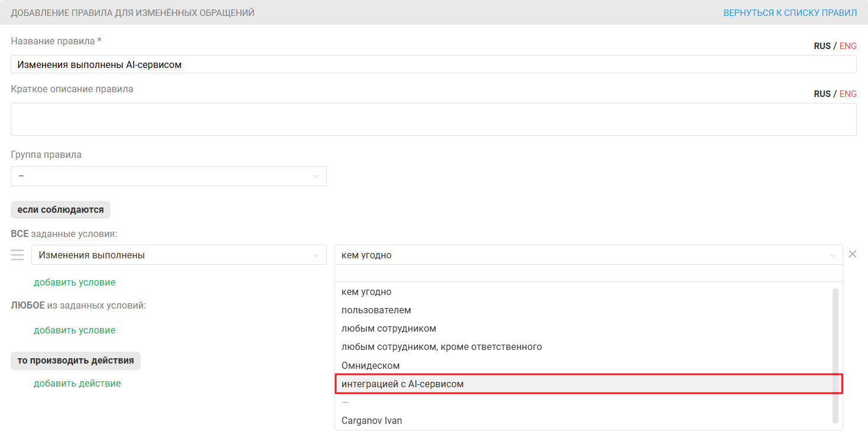The width and height of the screenshot is (868, 441).
Task: Focus the Название правила input field
Action: [x=433, y=64]
